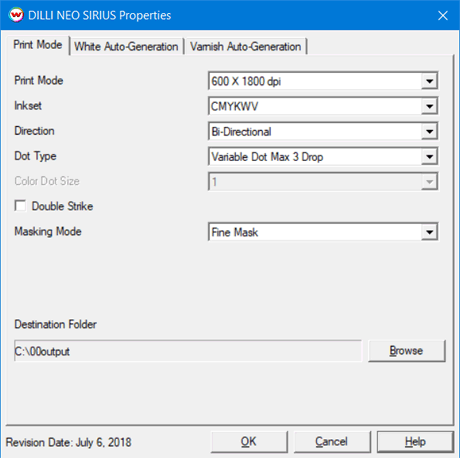Click the Destination Folder path field
Screen dimensions: 460x458
pos(188,351)
